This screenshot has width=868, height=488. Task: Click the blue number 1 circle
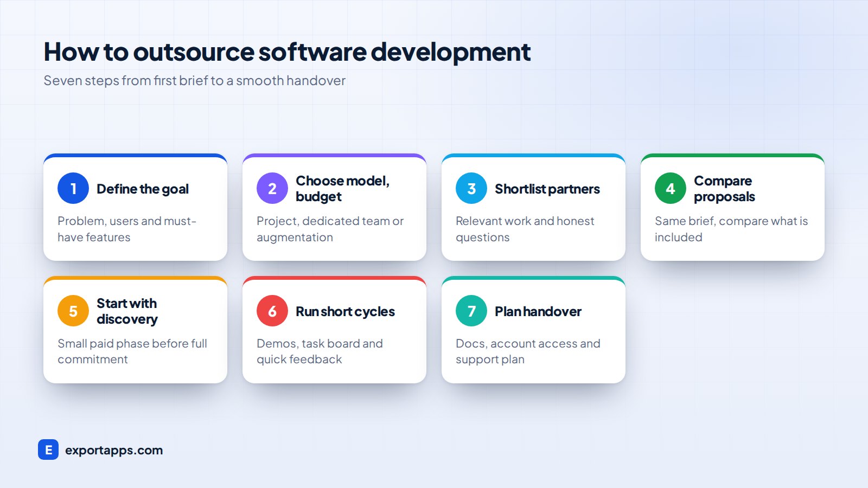point(73,188)
